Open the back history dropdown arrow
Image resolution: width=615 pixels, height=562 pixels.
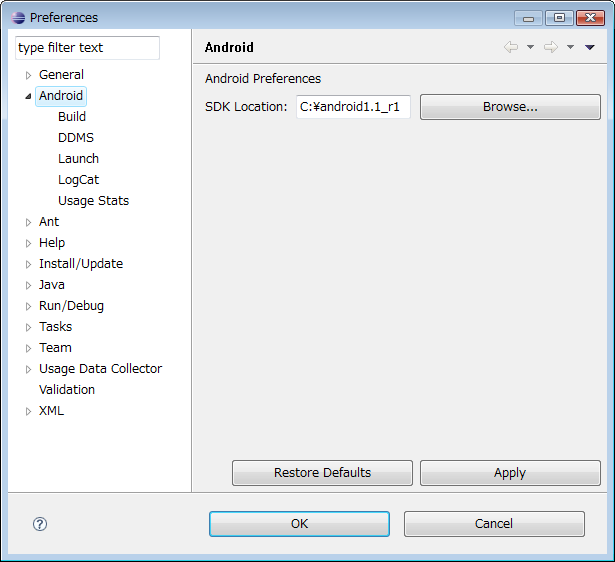click(530, 47)
